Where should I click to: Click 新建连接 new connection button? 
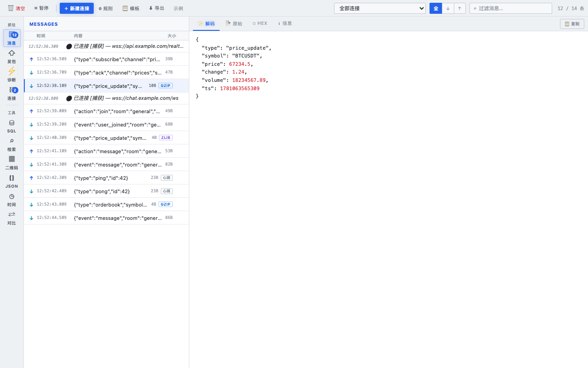[77, 8]
